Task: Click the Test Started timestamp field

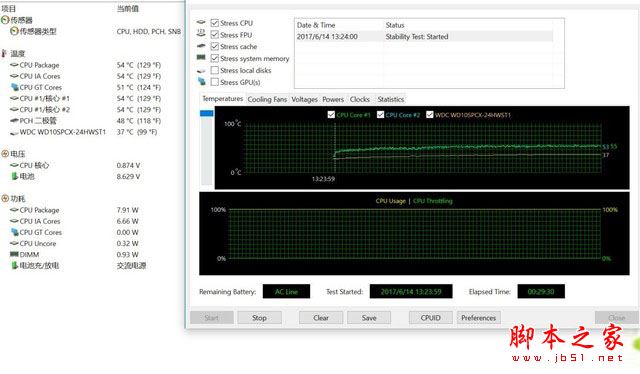Action: [x=411, y=292]
